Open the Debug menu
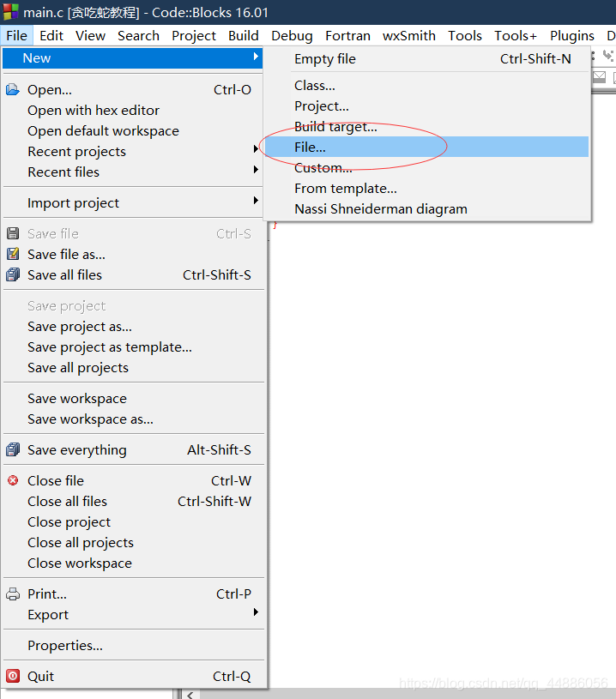 [292, 36]
